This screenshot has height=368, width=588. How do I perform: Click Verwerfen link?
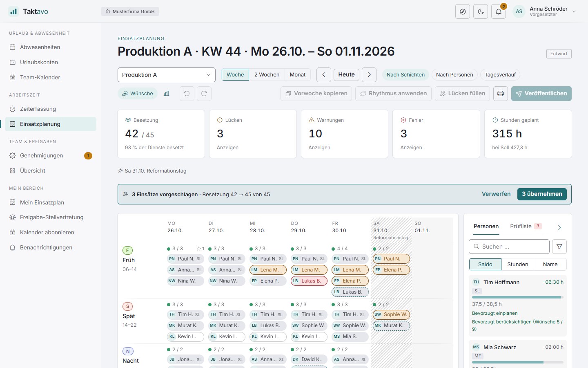click(x=496, y=194)
